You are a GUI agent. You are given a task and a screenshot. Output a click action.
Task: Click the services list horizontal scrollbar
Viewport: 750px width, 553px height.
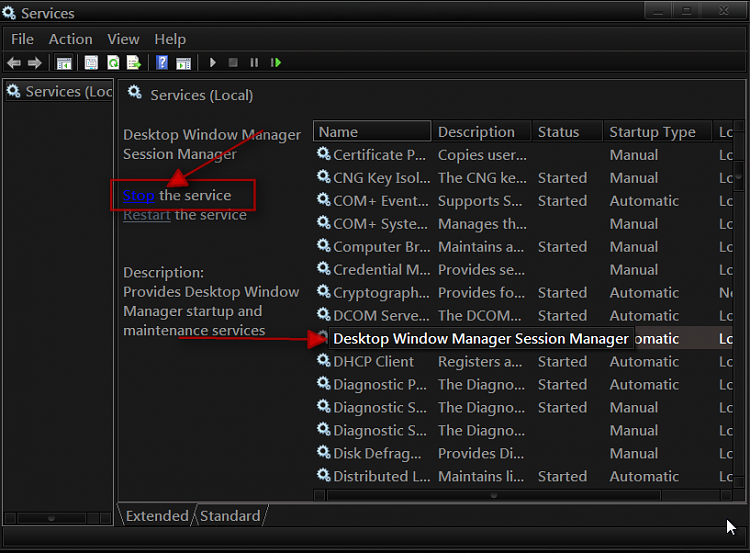[523, 496]
